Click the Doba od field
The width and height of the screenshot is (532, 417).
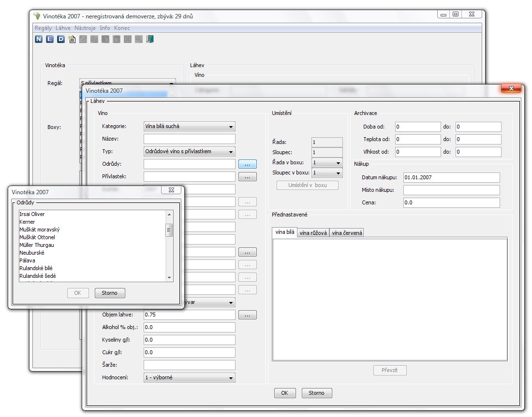click(x=418, y=127)
